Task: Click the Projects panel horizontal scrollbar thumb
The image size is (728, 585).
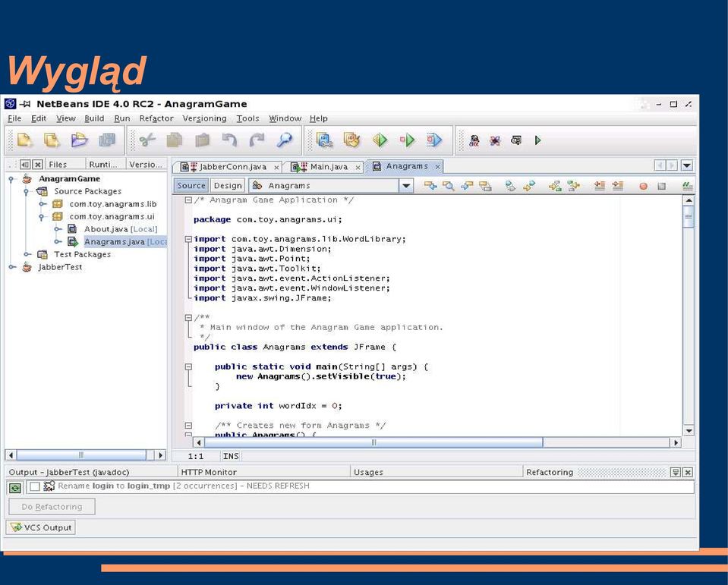Action: point(81,455)
